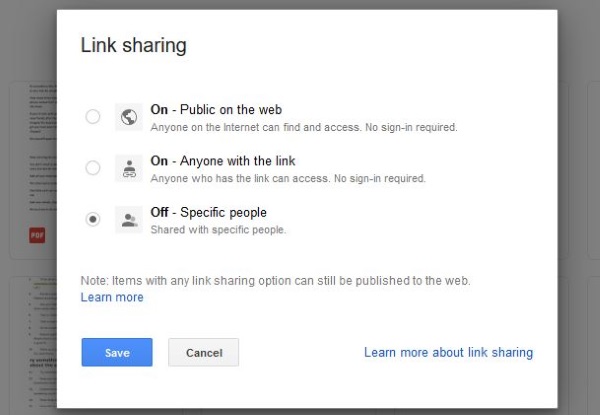The width and height of the screenshot is (600, 415).
Task: Select the Off - Specific people radio button
Action: pyautogui.click(x=93, y=219)
